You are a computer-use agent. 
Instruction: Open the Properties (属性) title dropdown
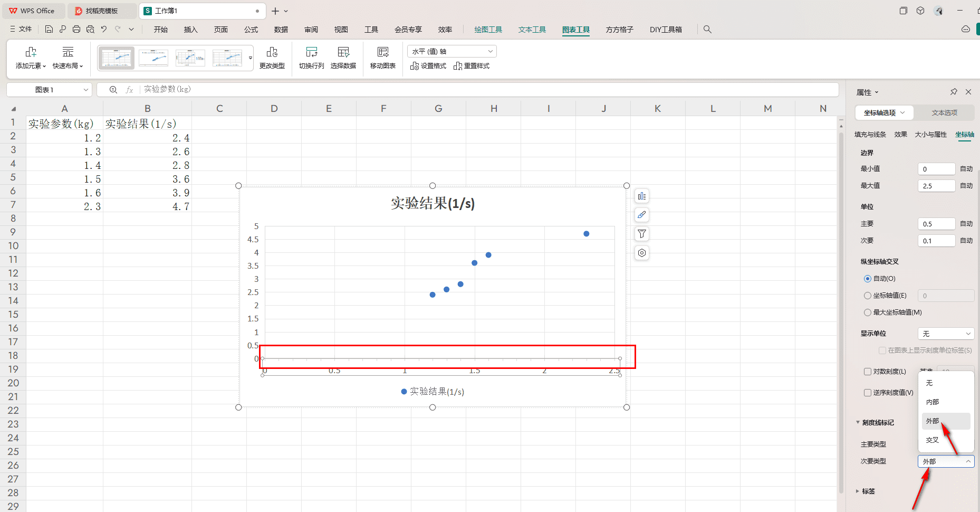click(868, 92)
